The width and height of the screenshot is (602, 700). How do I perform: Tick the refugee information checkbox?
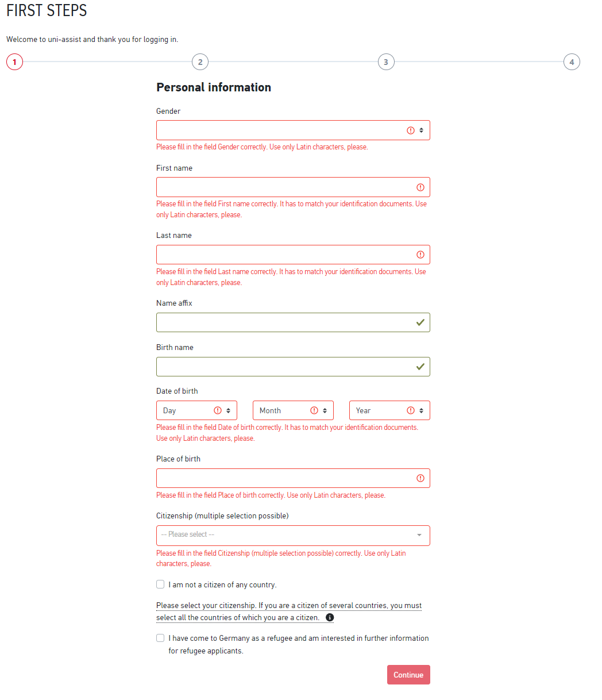pos(160,638)
